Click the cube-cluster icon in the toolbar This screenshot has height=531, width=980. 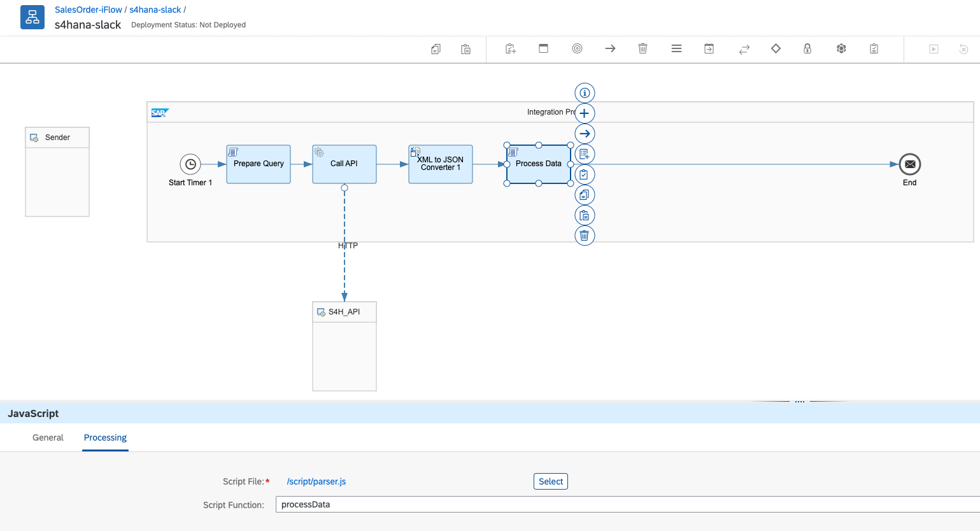(841, 48)
